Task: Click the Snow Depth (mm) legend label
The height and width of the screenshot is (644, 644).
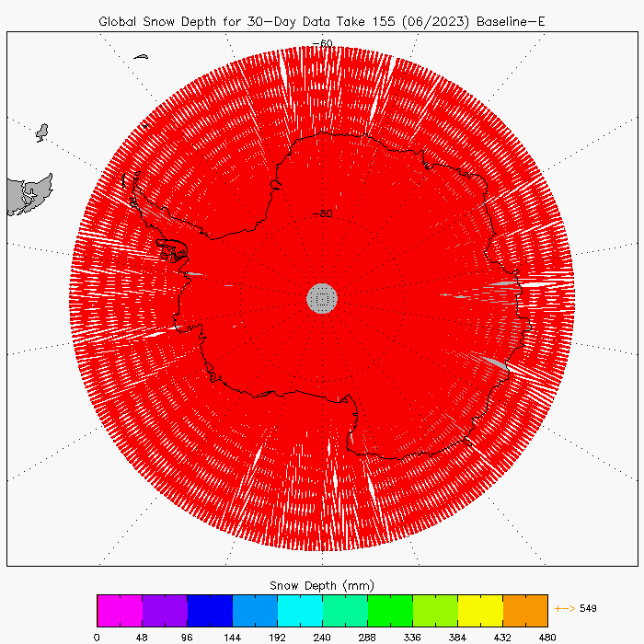Action: (322, 585)
